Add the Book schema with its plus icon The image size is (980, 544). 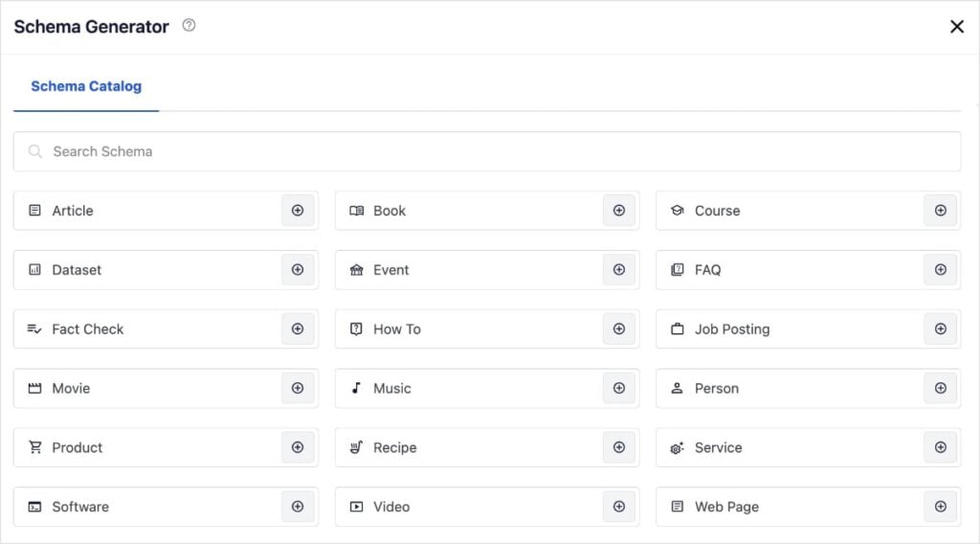coord(619,211)
